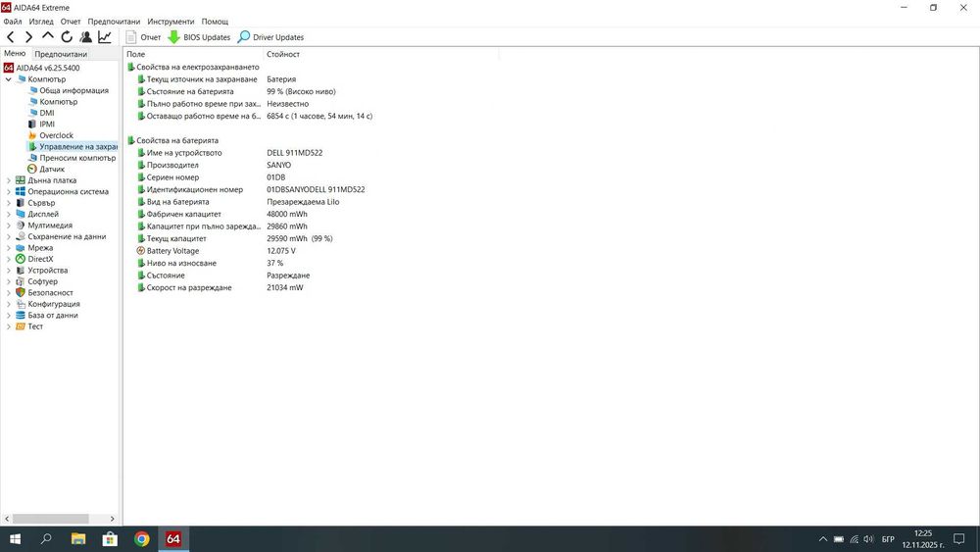Expand the Сървър node
Image resolution: width=980 pixels, height=552 pixels.
click(8, 203)
